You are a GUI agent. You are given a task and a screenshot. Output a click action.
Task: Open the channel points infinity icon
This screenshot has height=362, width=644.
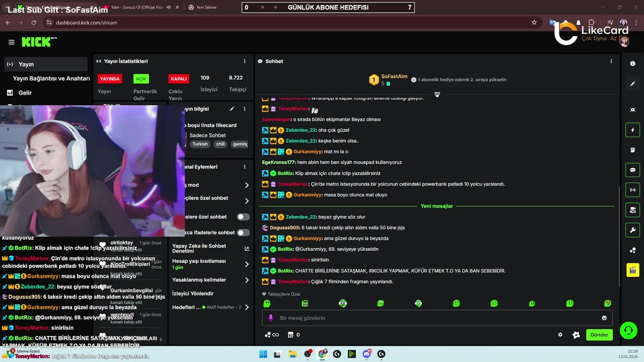272,335
